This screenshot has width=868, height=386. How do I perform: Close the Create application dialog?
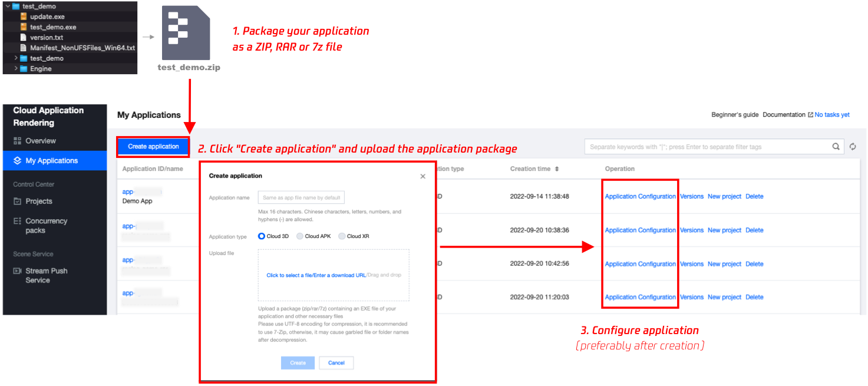(423, 176)
